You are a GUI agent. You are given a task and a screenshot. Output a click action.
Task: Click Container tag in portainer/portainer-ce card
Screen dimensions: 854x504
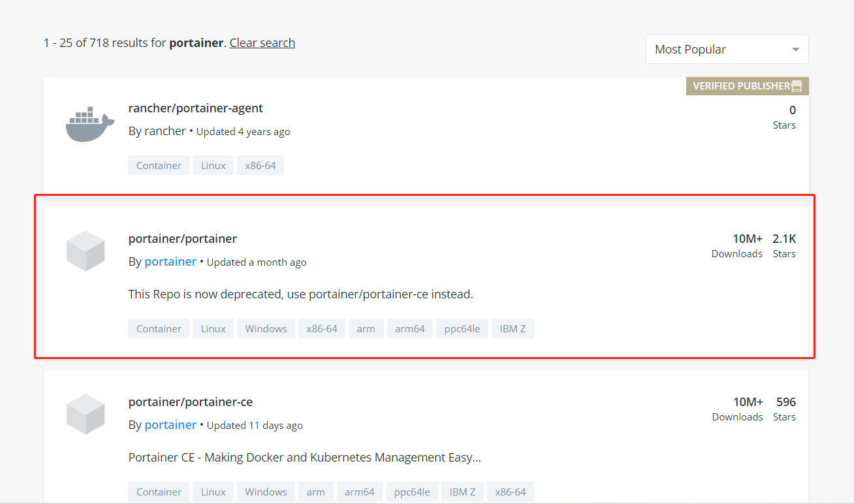point(159,492)
